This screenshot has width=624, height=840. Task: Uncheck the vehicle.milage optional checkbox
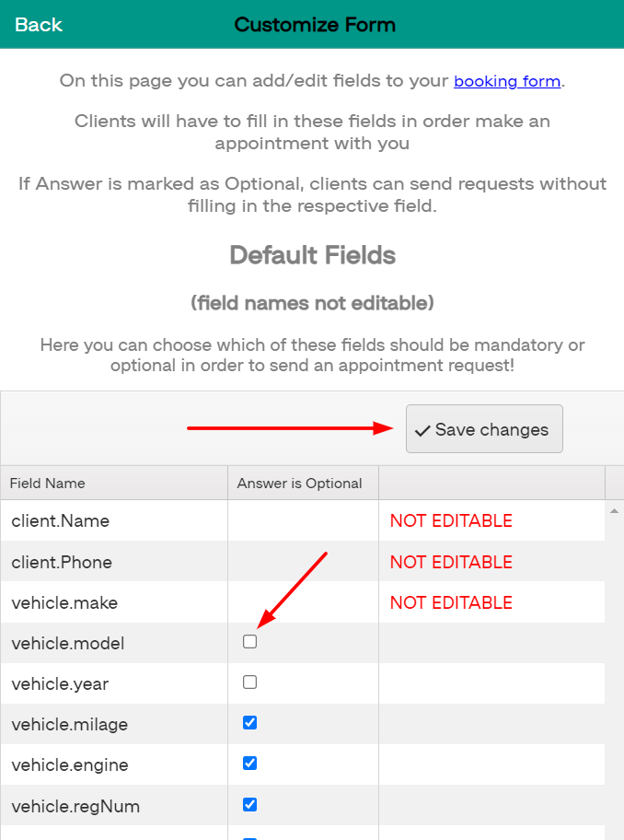(249, 722)
